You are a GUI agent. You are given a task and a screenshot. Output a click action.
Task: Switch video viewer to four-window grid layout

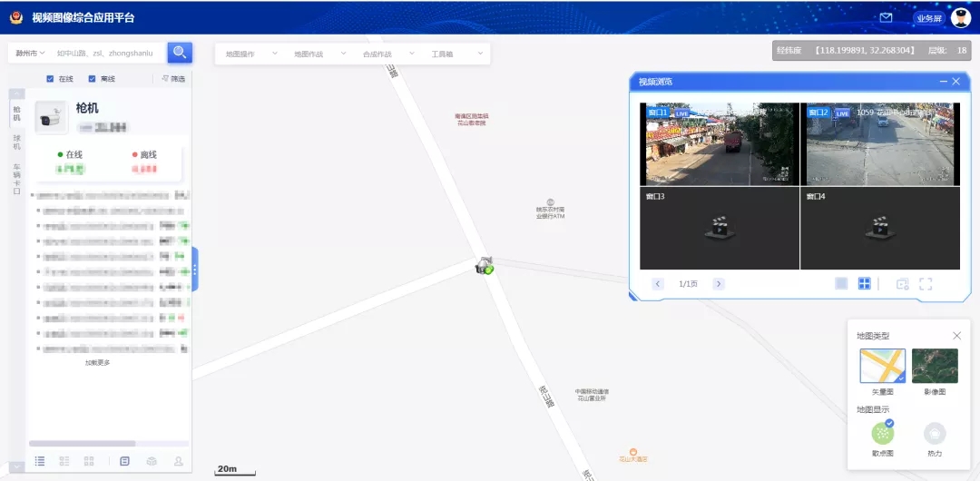(864, 284)
